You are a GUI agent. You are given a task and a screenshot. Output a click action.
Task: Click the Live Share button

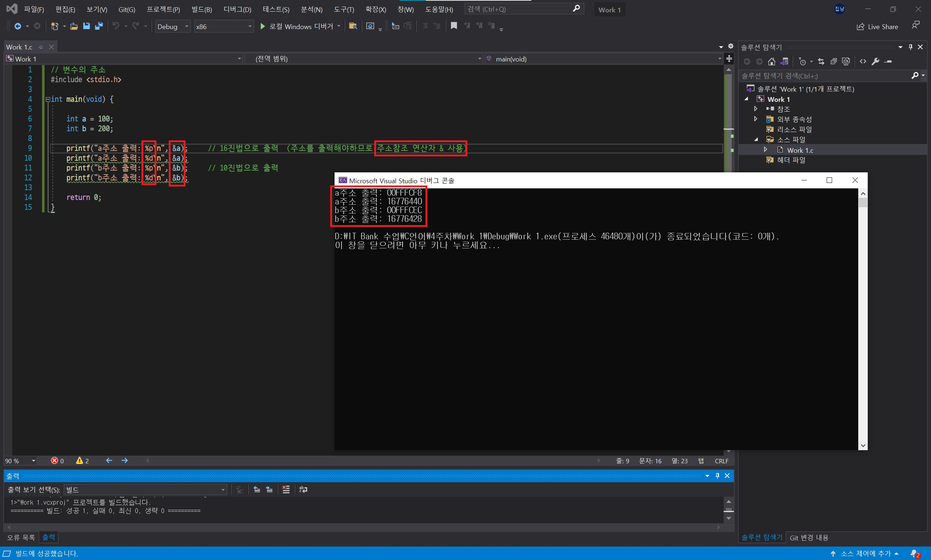(877, 27)
